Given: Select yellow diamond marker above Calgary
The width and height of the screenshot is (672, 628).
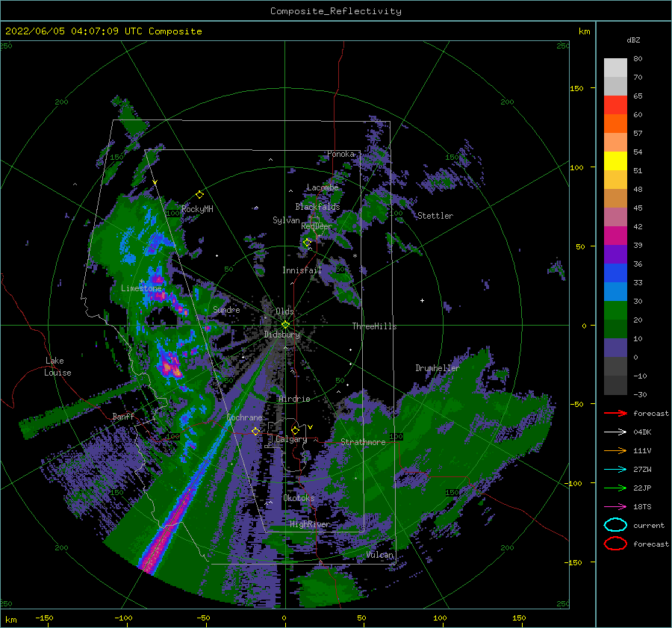Looking at the screenshot, I should point(295,430).
